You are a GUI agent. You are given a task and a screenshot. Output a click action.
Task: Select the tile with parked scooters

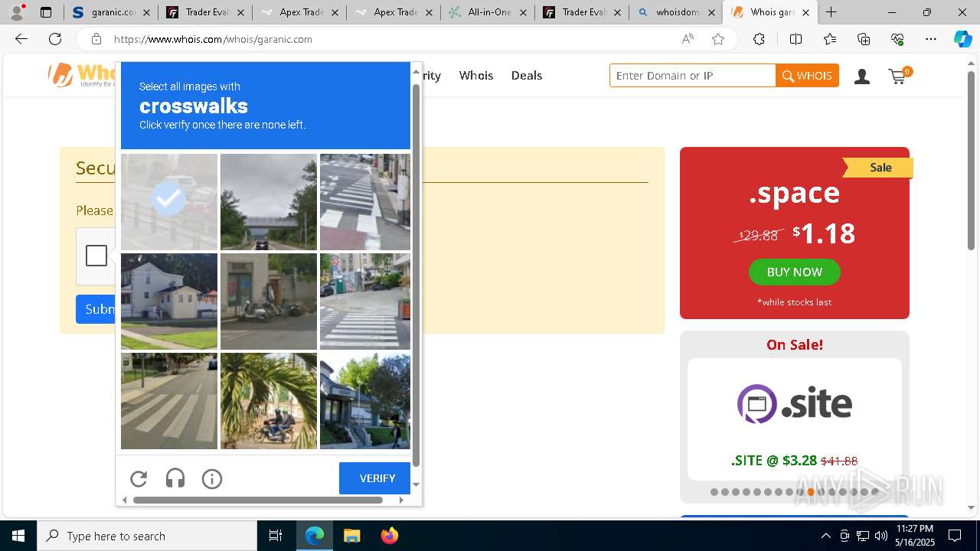(x=269, y=302)
